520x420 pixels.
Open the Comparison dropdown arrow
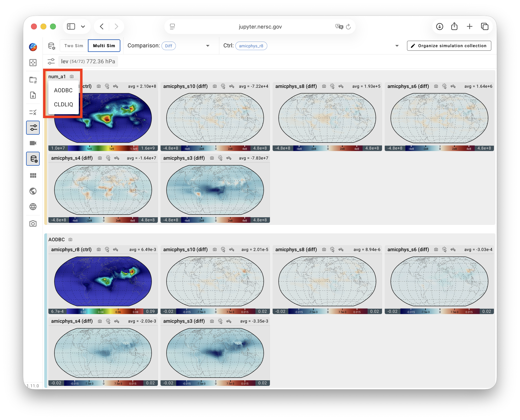coord(207,46)
